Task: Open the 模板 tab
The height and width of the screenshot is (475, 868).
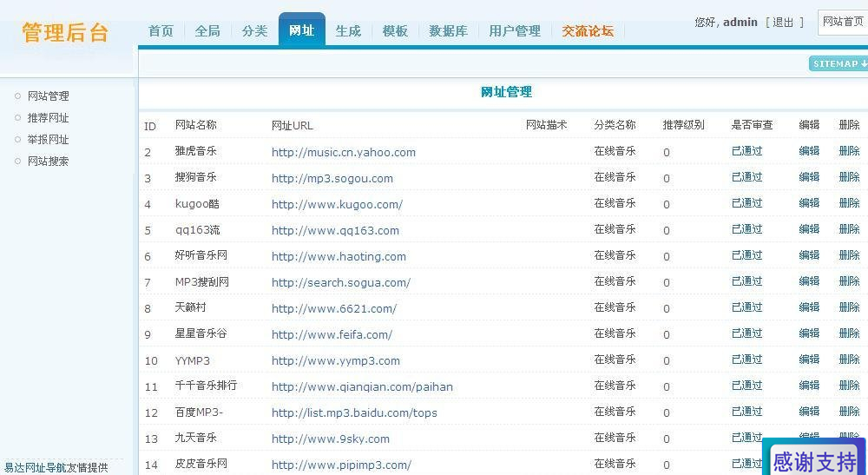Action: pos(395,31)
